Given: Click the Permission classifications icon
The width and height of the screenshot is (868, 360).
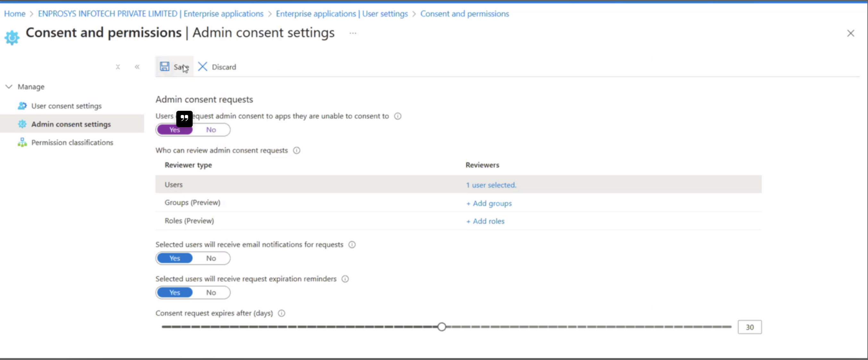Looking at the screenshot, I should tap(22, 143).
